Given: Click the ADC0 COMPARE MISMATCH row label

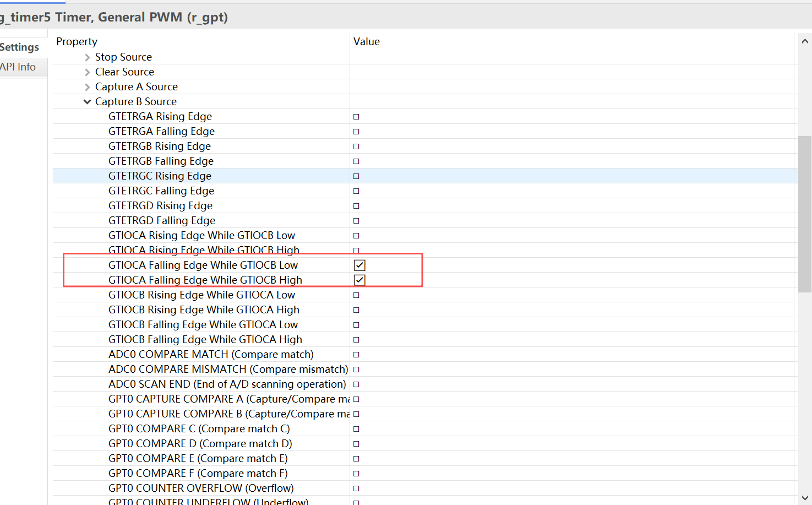Looking at the screenshot, I should 228,370.
